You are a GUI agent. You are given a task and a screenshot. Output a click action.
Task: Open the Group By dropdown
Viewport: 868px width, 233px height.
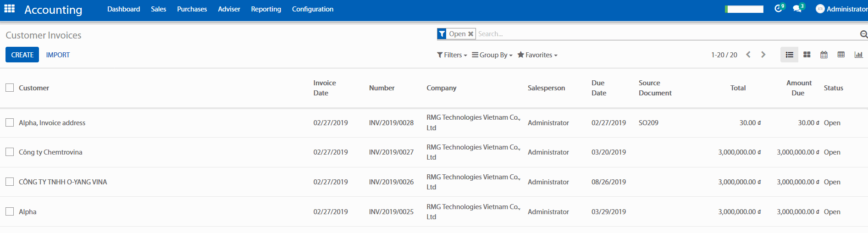[x=492, y=55]
